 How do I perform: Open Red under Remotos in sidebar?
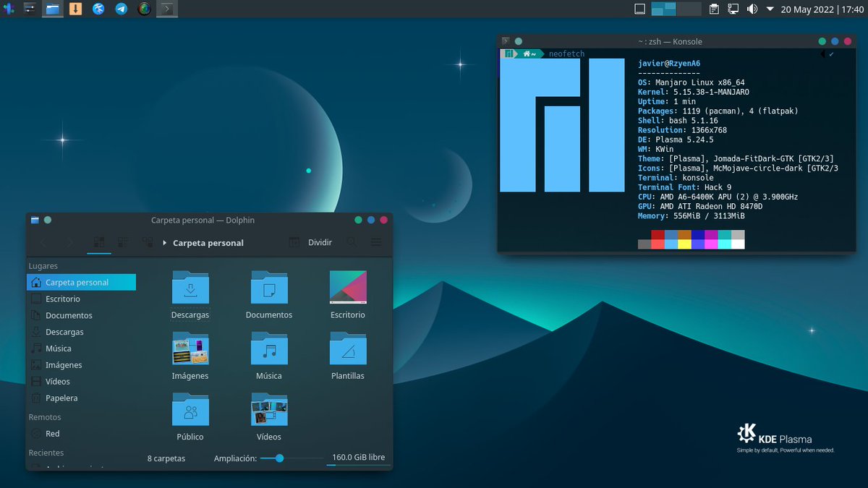point(81,434)
